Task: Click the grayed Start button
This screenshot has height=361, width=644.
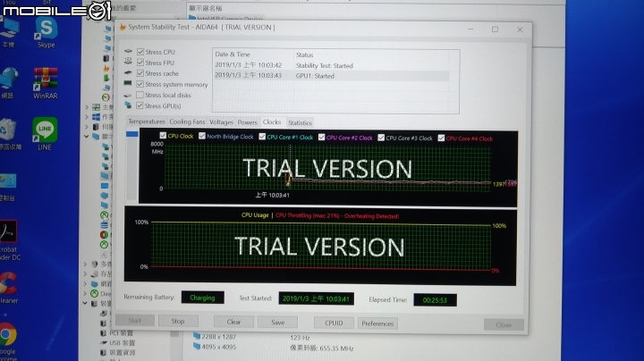Action: tap(135, 321)
